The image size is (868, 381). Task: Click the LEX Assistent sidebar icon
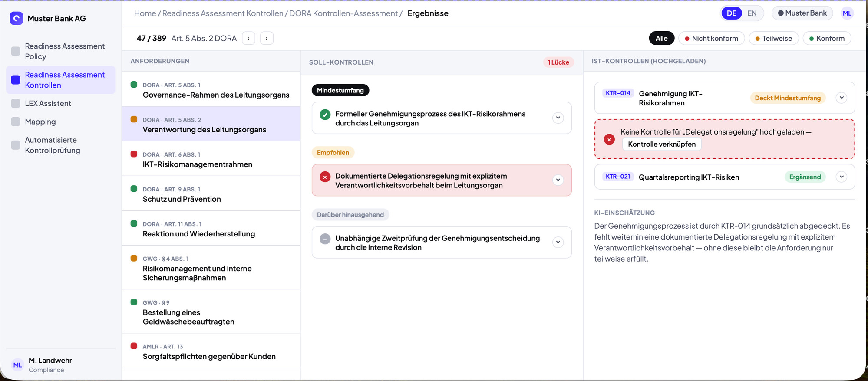click(x=16, y=103)
